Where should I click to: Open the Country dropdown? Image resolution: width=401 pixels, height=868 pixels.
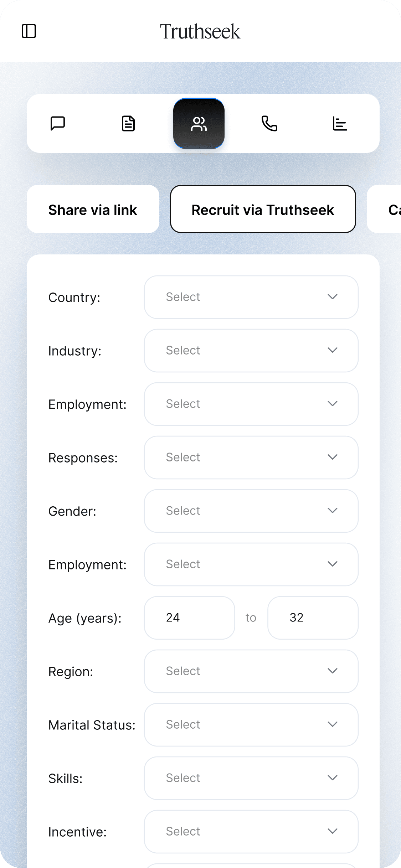251,297
